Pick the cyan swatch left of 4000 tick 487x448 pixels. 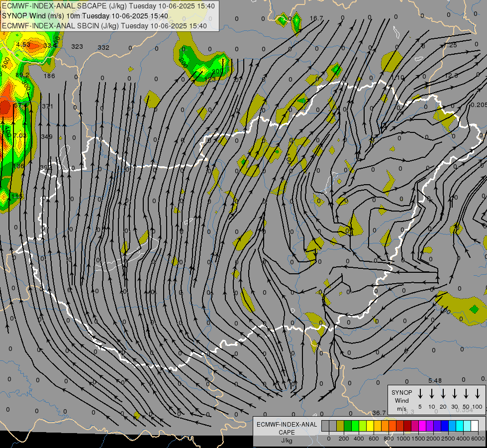click(x=459, y=426)
